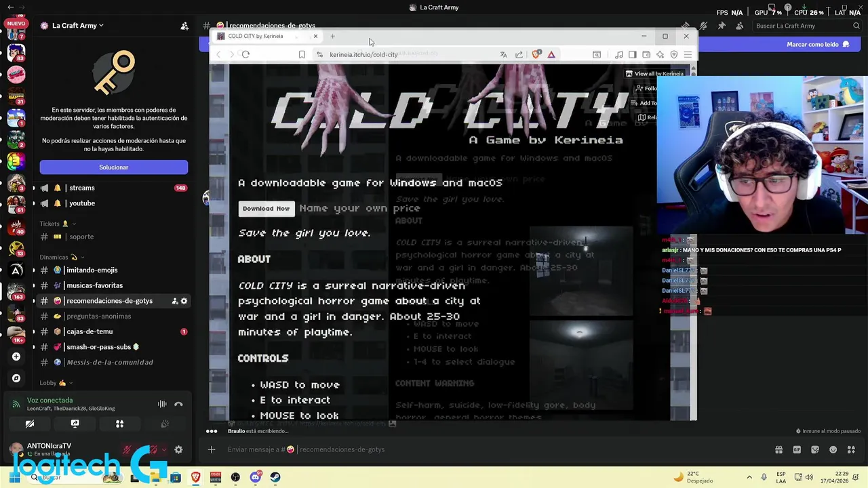Open the imitando-emojis channel
The height and width of the screenshot is (488, 868).
(x=114, y=270)
